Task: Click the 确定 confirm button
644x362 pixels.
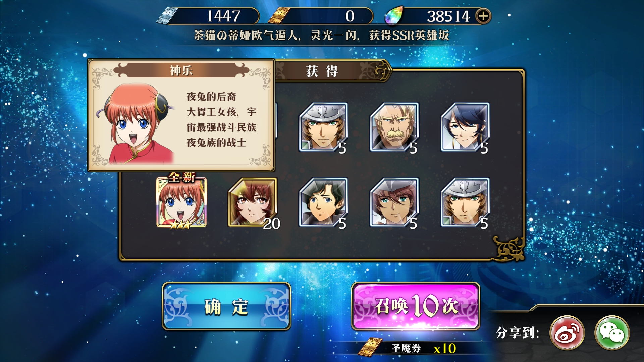Action: tap(226, 306)
